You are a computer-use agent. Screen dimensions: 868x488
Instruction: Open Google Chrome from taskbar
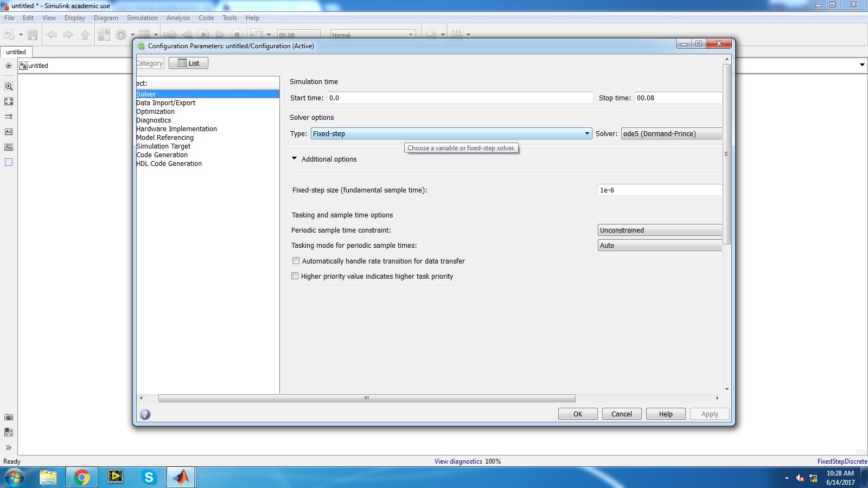tap(82, 477)
